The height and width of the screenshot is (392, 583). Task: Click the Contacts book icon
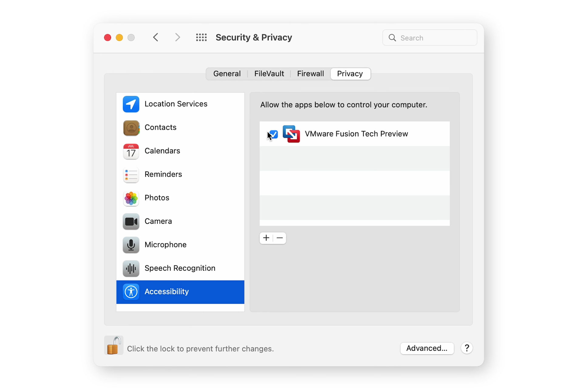click(x=131, y=128)
